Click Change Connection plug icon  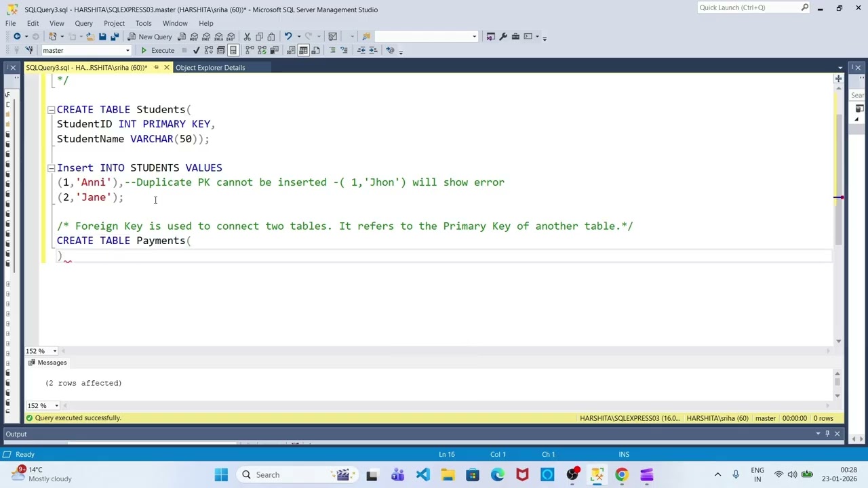coord(29,50)
